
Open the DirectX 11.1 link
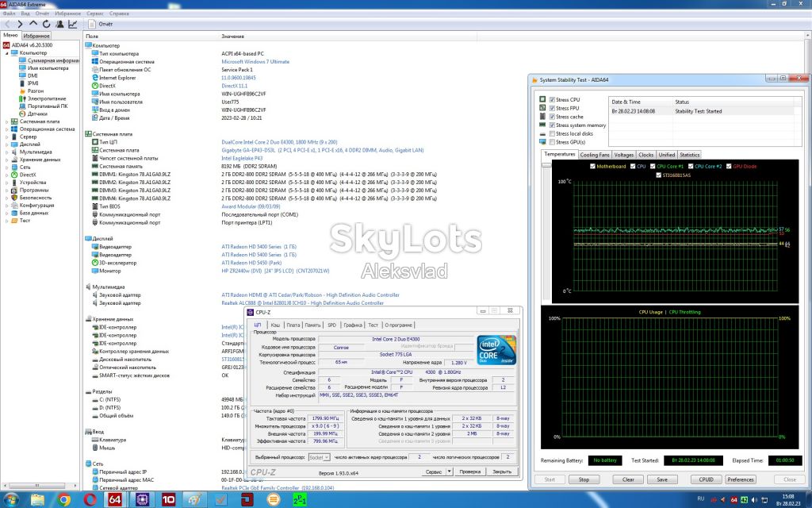pyautogui.click(x=234, y=86)
